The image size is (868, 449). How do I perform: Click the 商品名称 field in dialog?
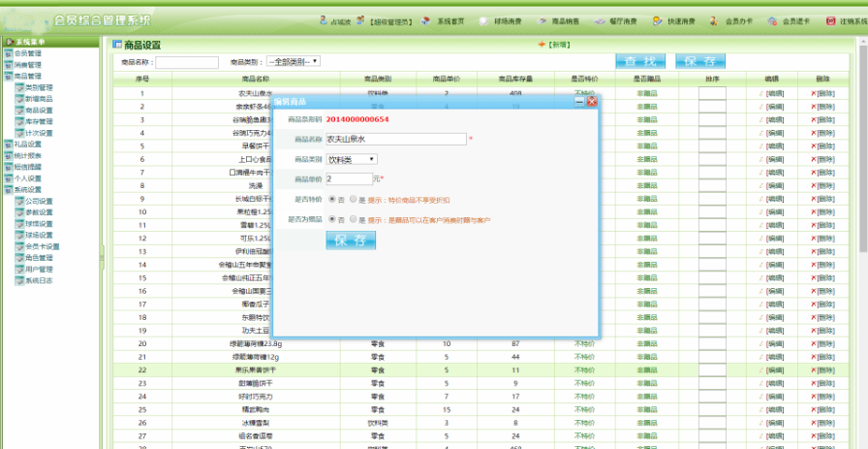click(395, 139)
